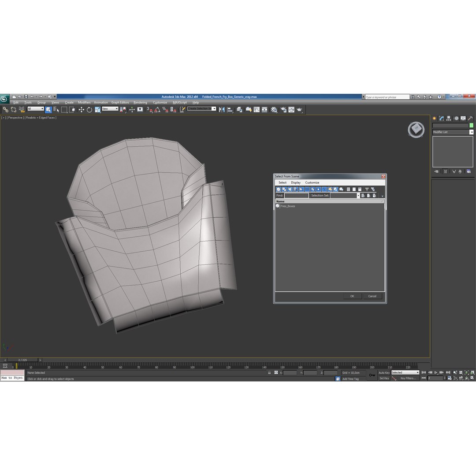
Task: Toggle Angle Snap on toolbar
Action: click(157, 110)
